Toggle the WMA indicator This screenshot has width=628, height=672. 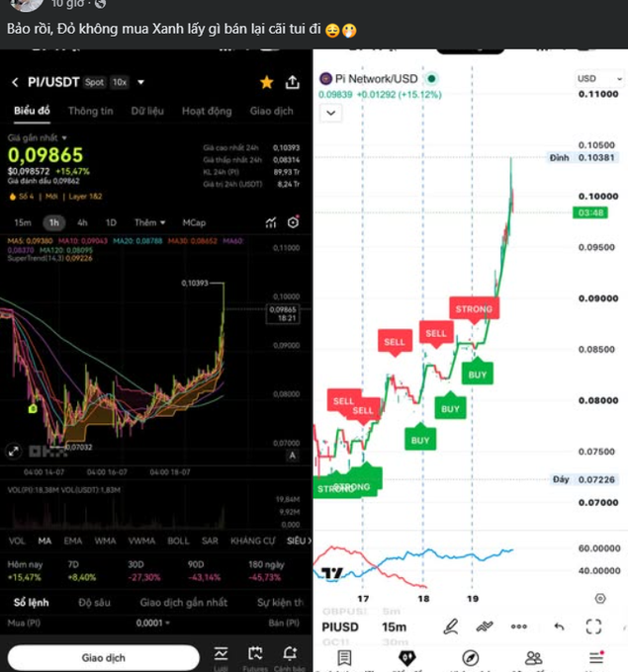click(105, 541)
